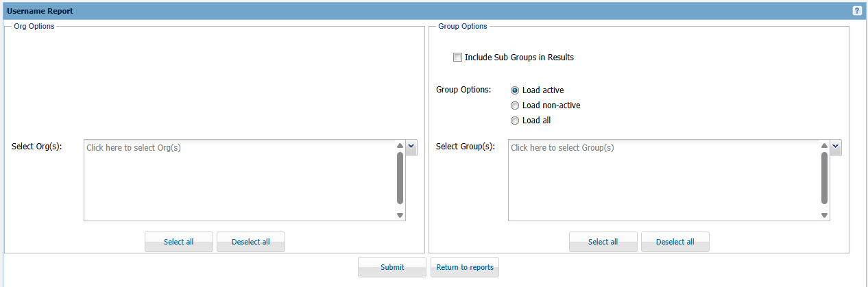Expand the Select Org(s) dropdown arrow

coord(411,147)
